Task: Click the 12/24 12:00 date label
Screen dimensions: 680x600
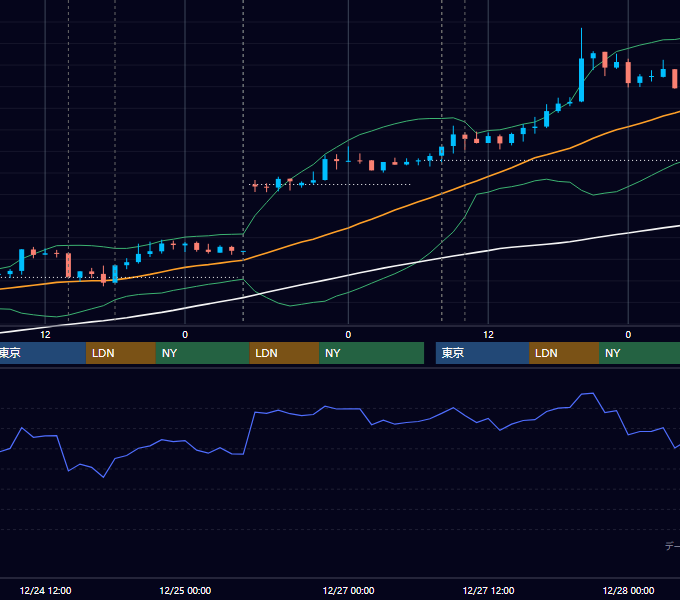Action: click(46, 590)
